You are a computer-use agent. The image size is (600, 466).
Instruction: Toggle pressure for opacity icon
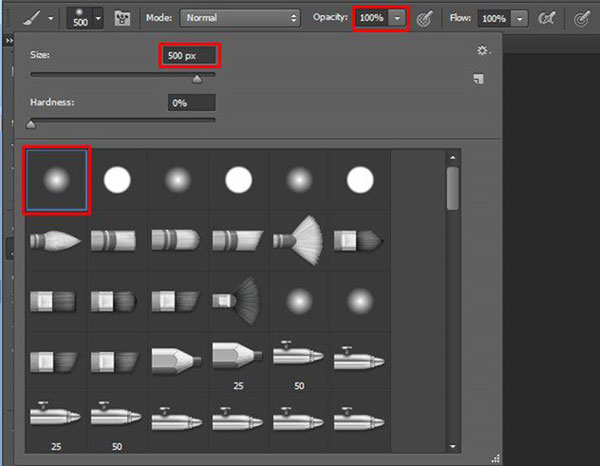point(424,18)
